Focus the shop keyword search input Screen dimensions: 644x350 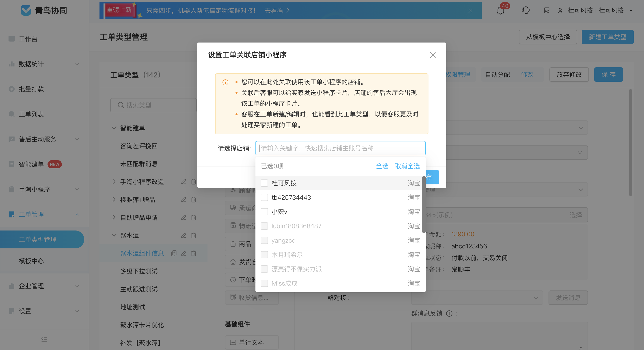tap(341, 148)
